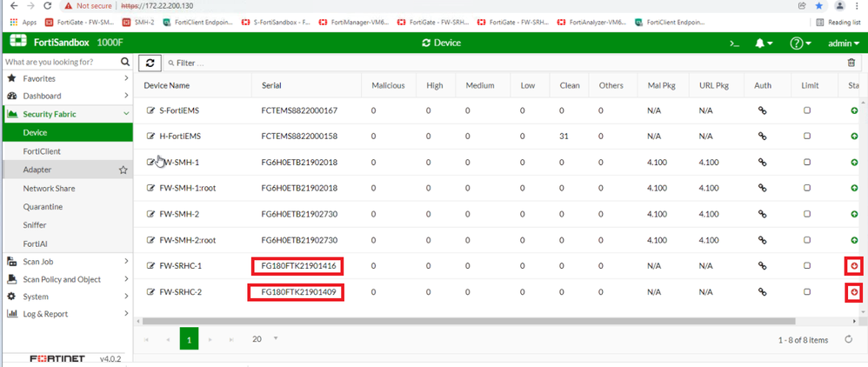Click the green status icon for S-FortiEMS
The height and width of the screenshot is (367, 868).
853,110
